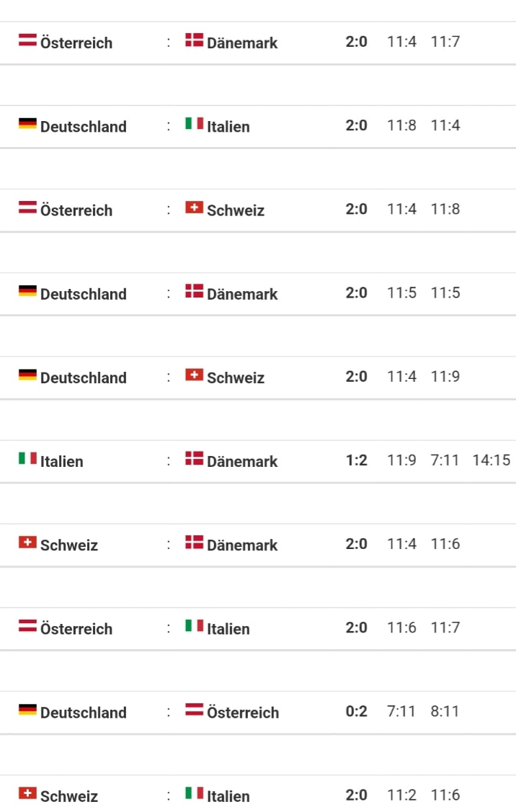Select 0:2 result of Deutschland–Österreich
Screen dimensions: 516x812
(357, 712)
